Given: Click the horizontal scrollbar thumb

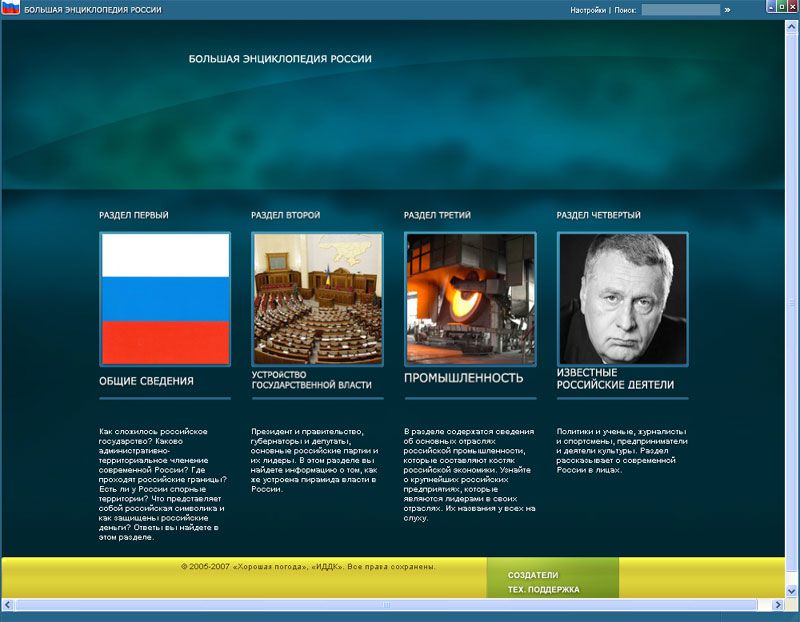Looking at the screenshot, I should click(x=386, y=605).
